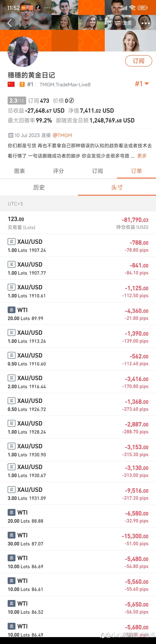Tap the orange T account-type icon
The width and height of the screenshot is (156, 644).
point(22,84)
